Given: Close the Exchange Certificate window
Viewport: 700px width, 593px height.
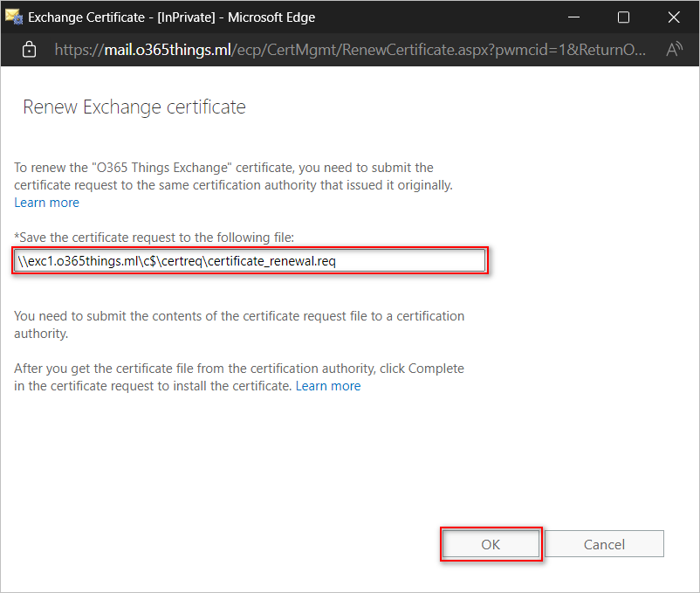Looking at the screenshot, I should [674, 17].
